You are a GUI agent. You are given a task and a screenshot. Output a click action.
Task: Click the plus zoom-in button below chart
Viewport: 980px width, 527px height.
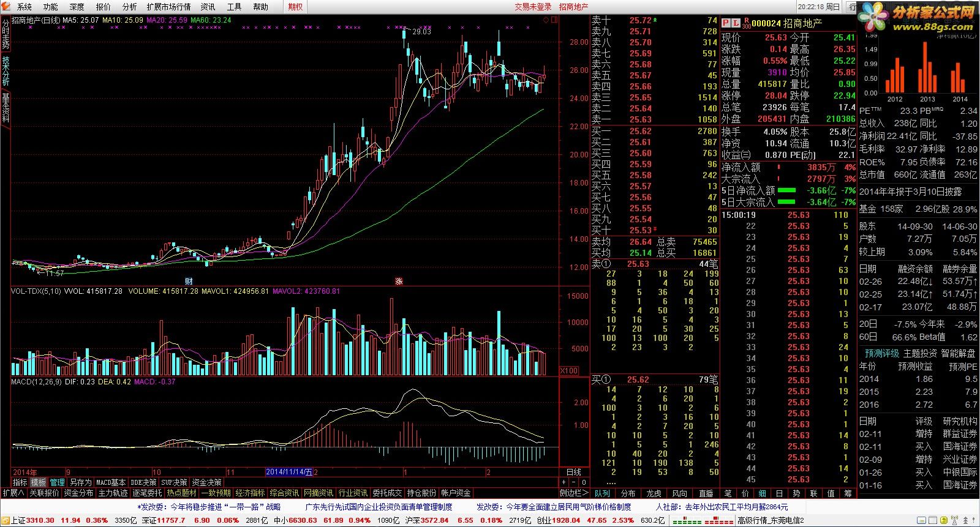[x=563, y=482]
